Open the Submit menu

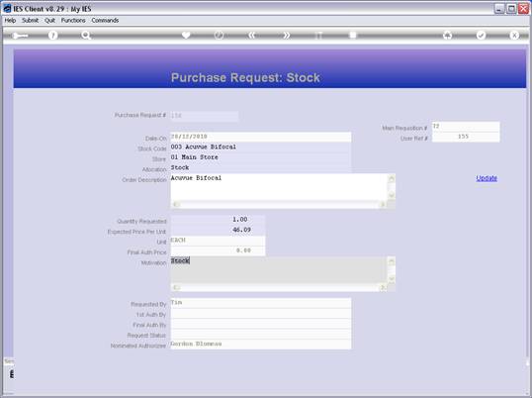31,21
